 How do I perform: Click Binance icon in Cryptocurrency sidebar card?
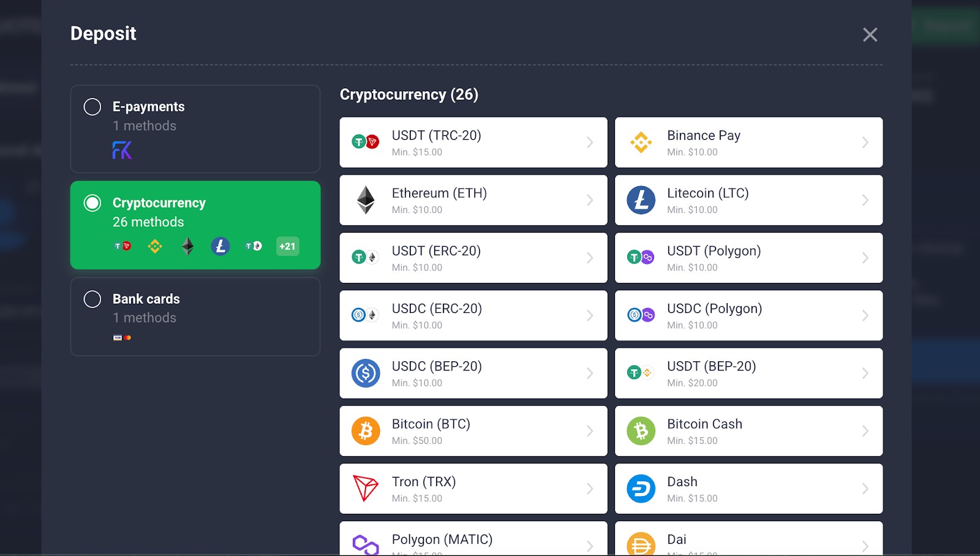click(155, 246)
